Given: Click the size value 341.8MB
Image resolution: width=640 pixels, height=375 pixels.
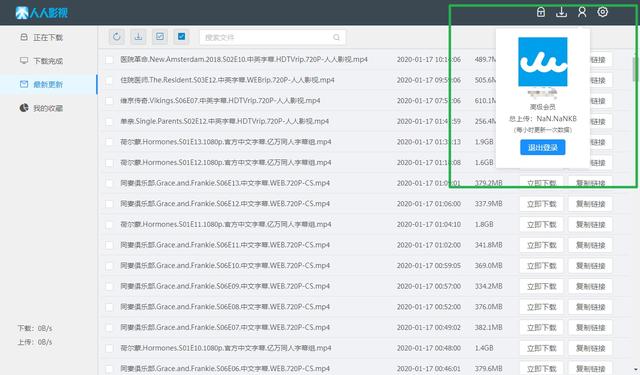Looking at the screenshot, I should coord(489,245).
